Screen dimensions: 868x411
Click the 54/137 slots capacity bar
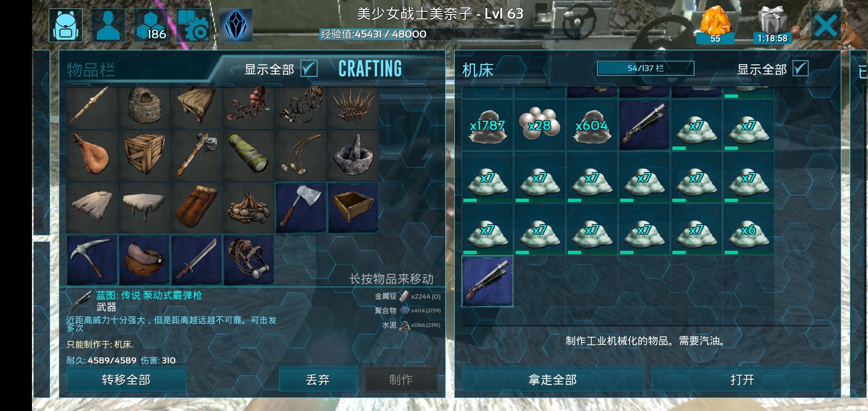[x=646, y=68]
